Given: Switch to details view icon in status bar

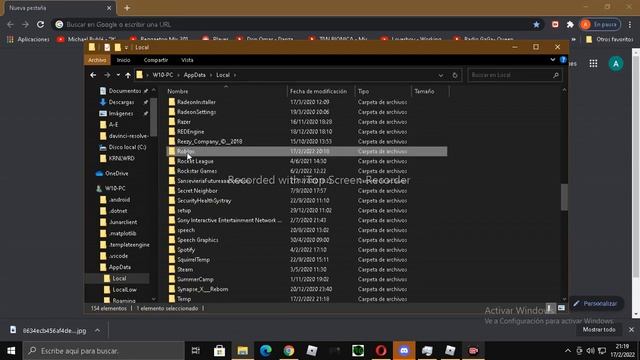Looking at the screenshot, I should coord(550,308).
